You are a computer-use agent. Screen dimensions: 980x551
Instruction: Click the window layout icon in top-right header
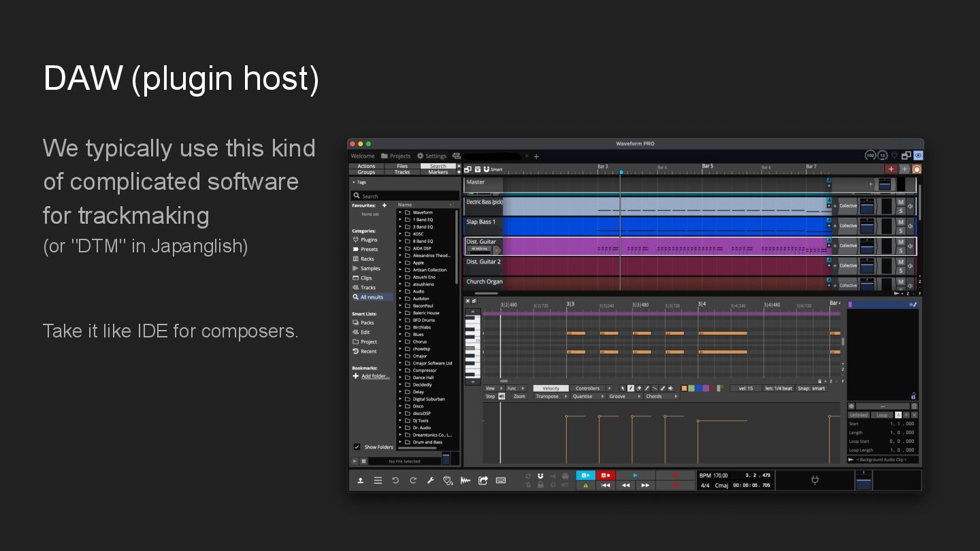point(906,156)
